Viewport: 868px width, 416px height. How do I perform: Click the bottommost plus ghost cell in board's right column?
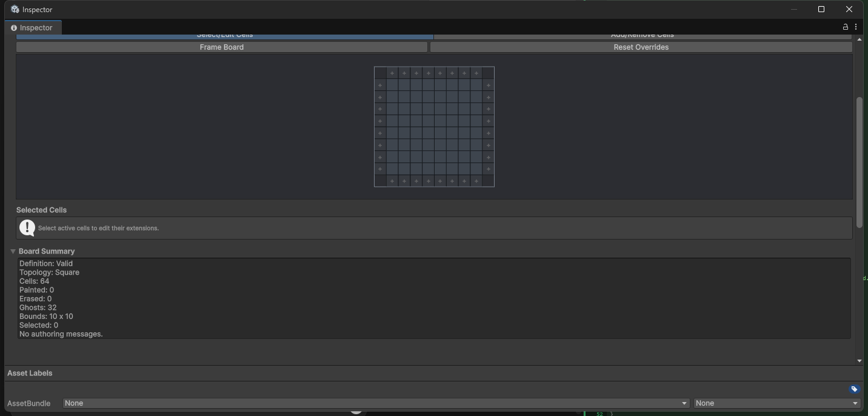489,169
